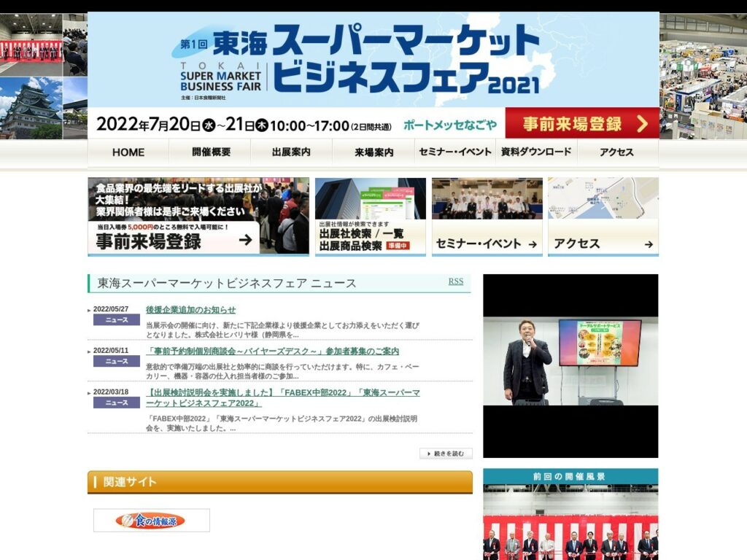The image size is (747, 560).
Task: Click the date text 2022/05/27
Action: coord(111,309)
